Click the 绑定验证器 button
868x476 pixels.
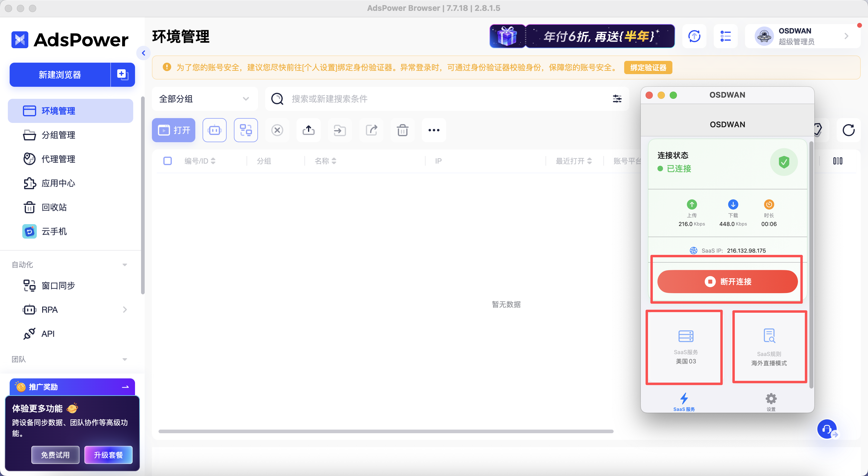point(648,68)
